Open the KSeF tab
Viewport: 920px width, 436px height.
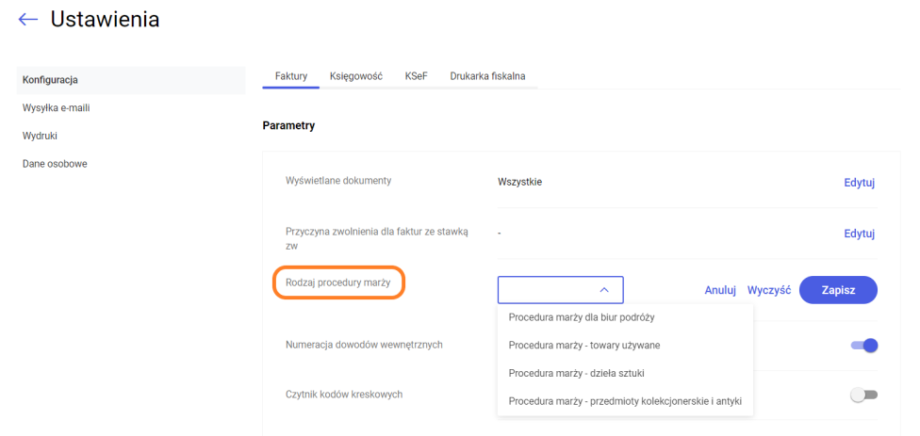pos(416,76)
